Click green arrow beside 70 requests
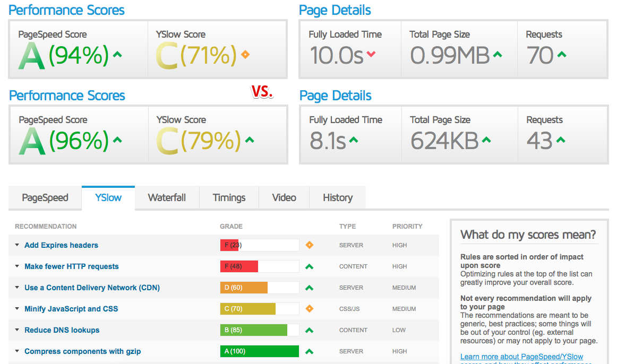 (x=562, y=55)
